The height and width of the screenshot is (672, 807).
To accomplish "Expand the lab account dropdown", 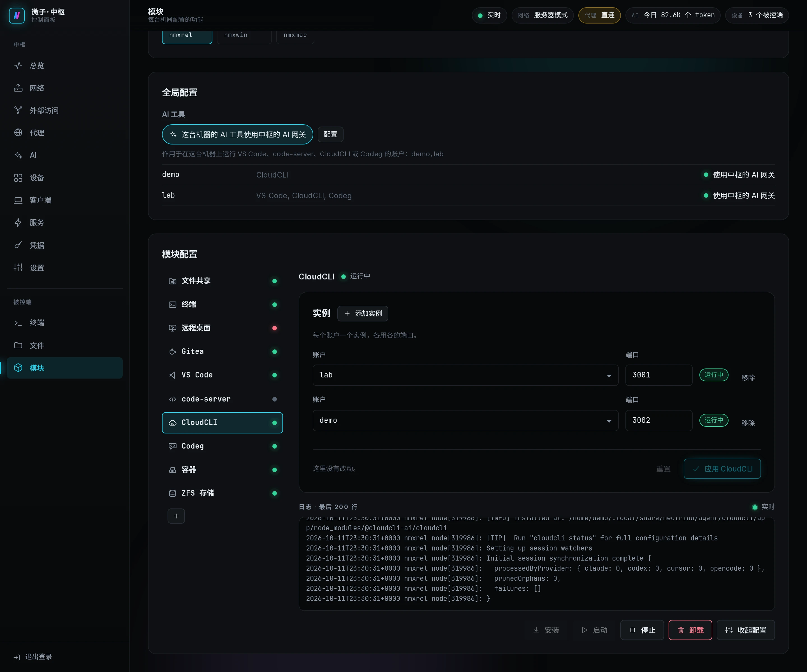I will click(465, 375).
